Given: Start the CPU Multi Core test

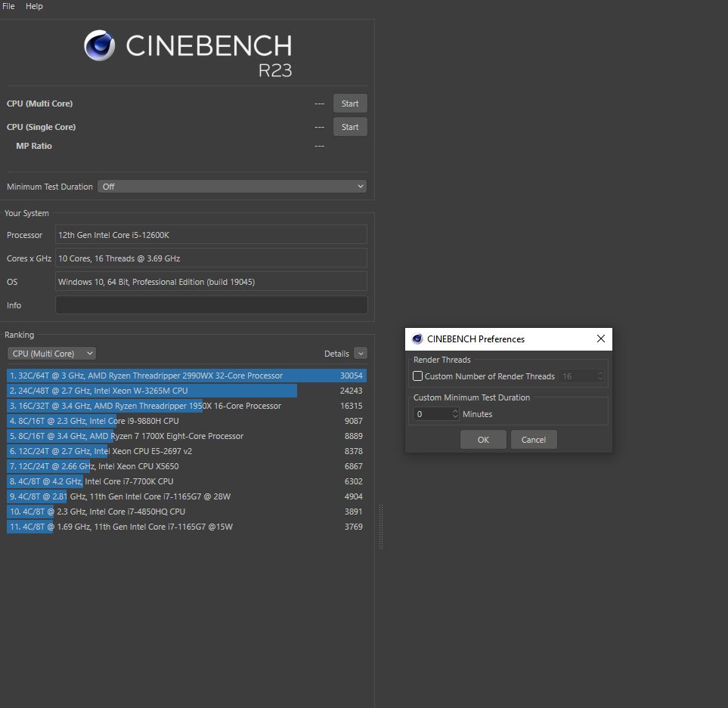Looking at the screenshot, I should click(x=350, y=104).
